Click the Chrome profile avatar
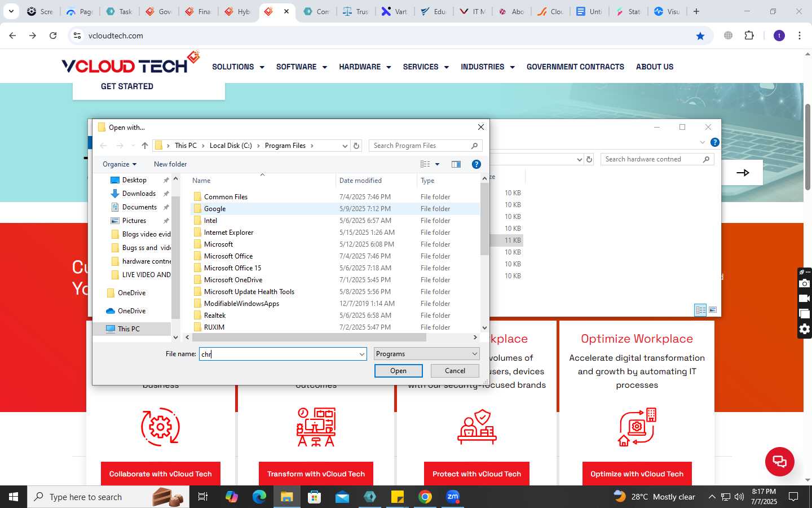The image size is (812, 508). tap(779, 36)
